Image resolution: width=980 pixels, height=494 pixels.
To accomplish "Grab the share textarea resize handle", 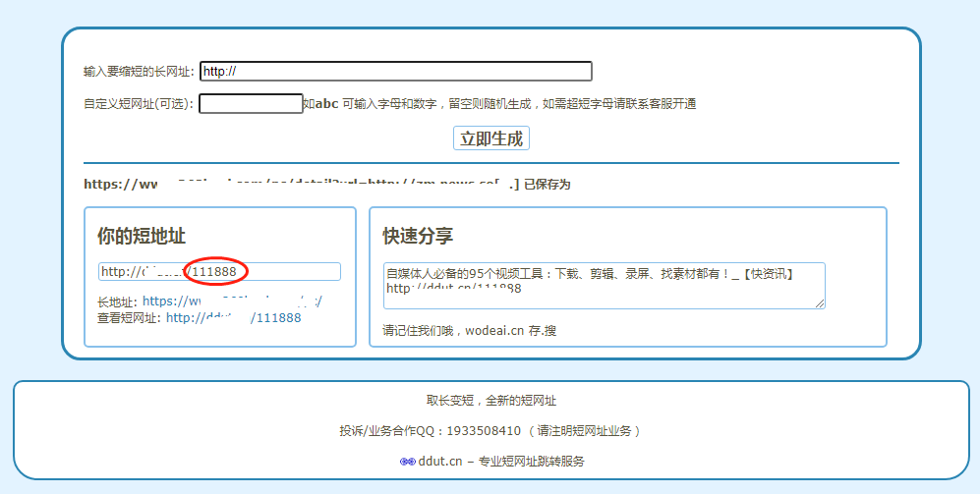I will (820, 302).
